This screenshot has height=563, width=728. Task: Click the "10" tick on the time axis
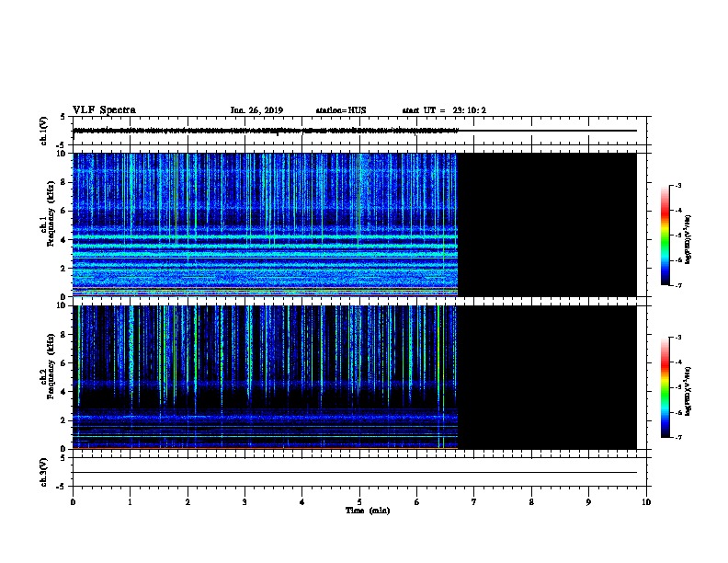coord(646,502)
